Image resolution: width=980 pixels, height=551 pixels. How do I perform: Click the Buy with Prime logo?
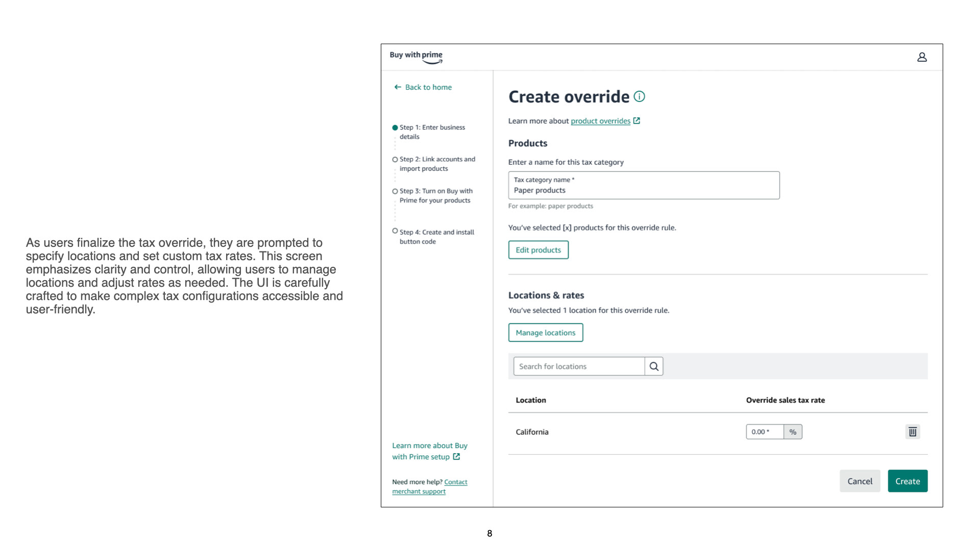416,57
